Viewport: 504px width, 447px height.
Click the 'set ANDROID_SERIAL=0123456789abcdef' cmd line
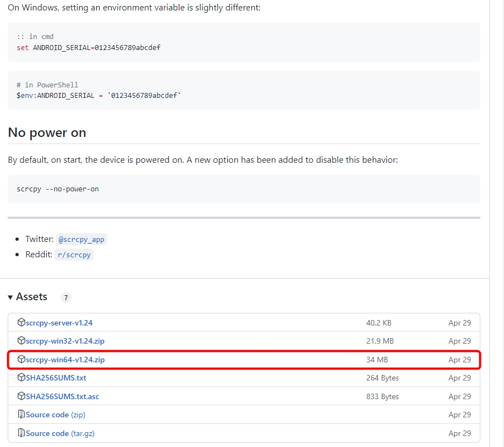[x=89, y=47]
